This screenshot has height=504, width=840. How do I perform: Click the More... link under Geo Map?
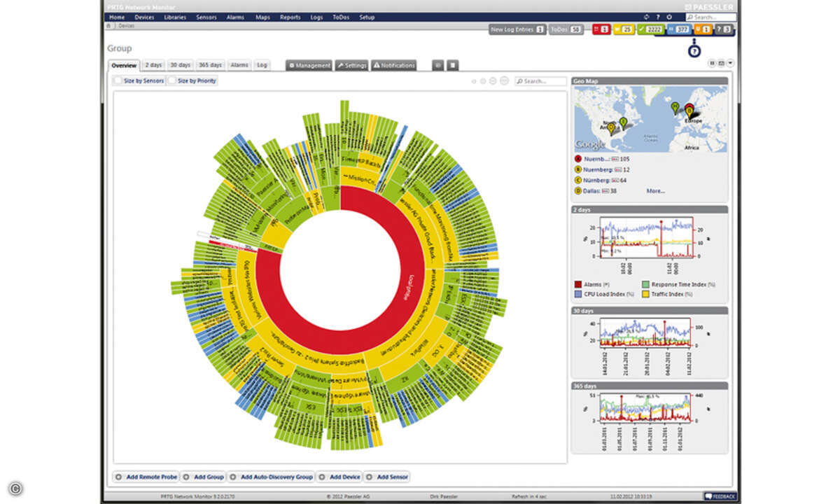point(656,190)
